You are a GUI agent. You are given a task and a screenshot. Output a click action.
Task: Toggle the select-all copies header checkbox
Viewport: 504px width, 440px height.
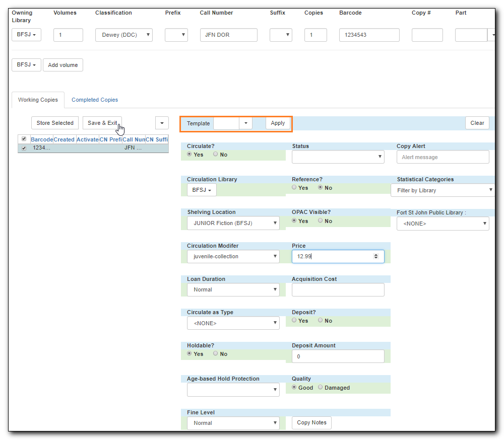click(x=24, y=139)
